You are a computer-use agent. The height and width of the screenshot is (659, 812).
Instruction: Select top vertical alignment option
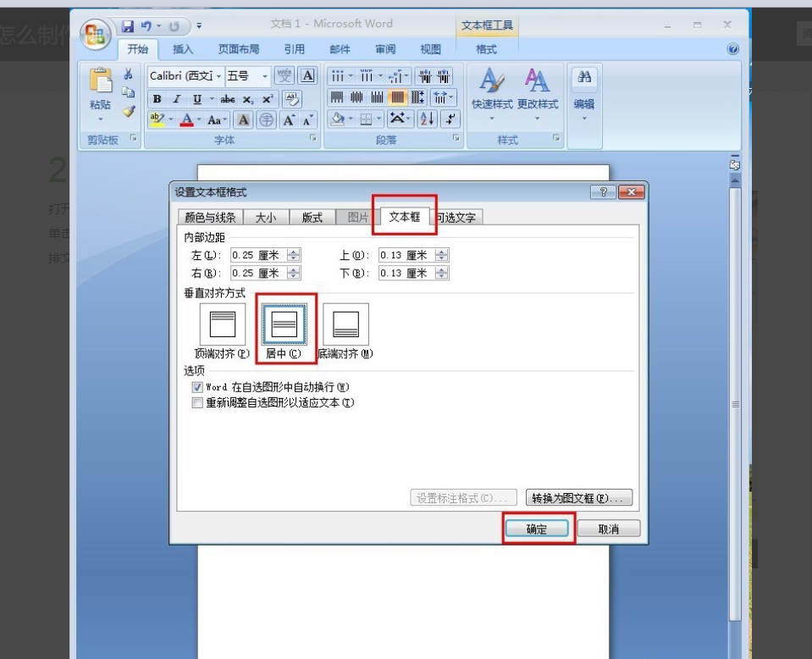click(x=222, y=324)
